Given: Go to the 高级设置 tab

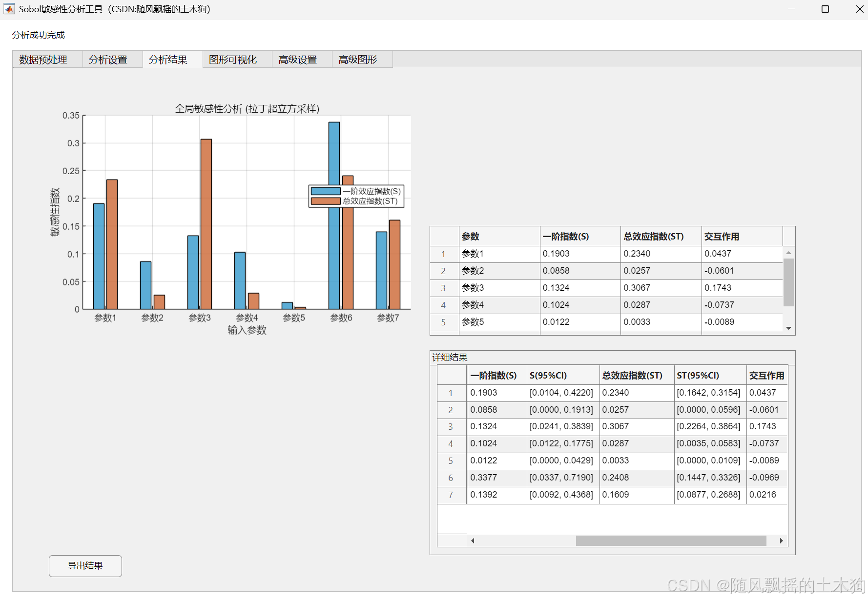Looking at the screenshot, I should [x=302, y=60].
